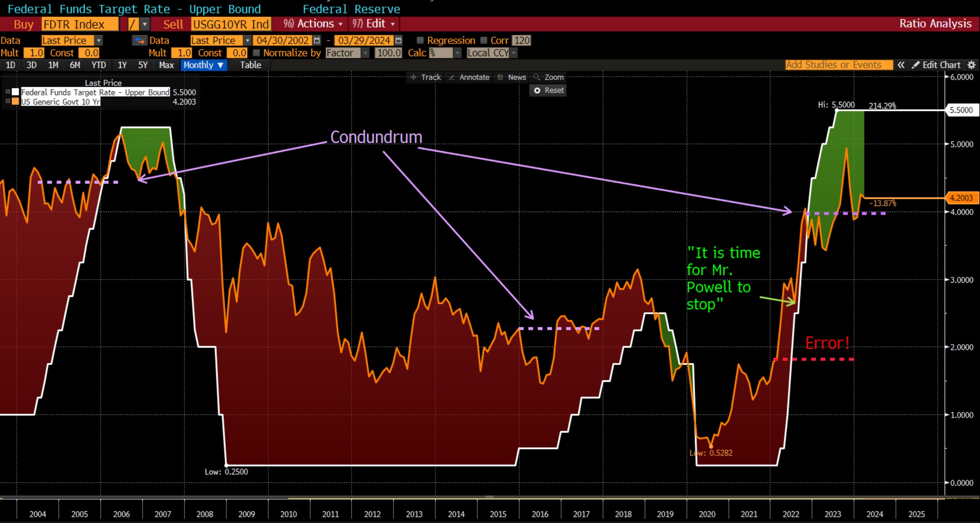The height and width of the screenshot is (523, 980).
Task: Click the start date field 04/30/2002
Action: pos(283,41)
